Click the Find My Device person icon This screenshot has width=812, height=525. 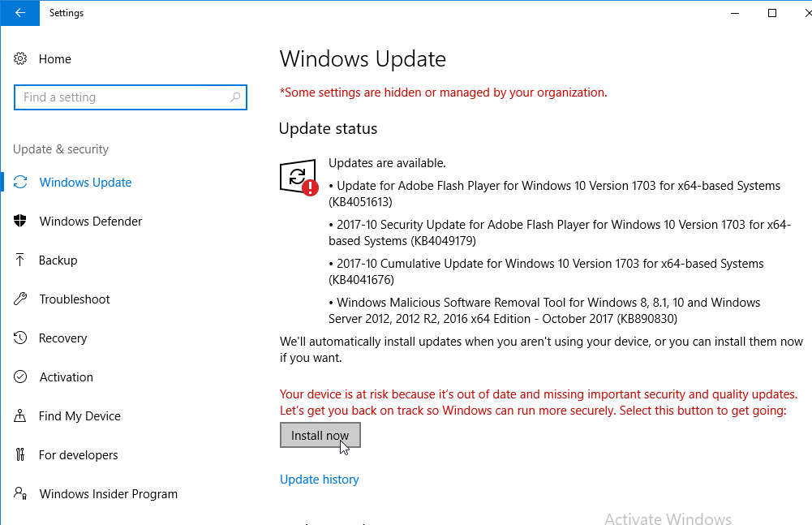(x=21, y=416)
